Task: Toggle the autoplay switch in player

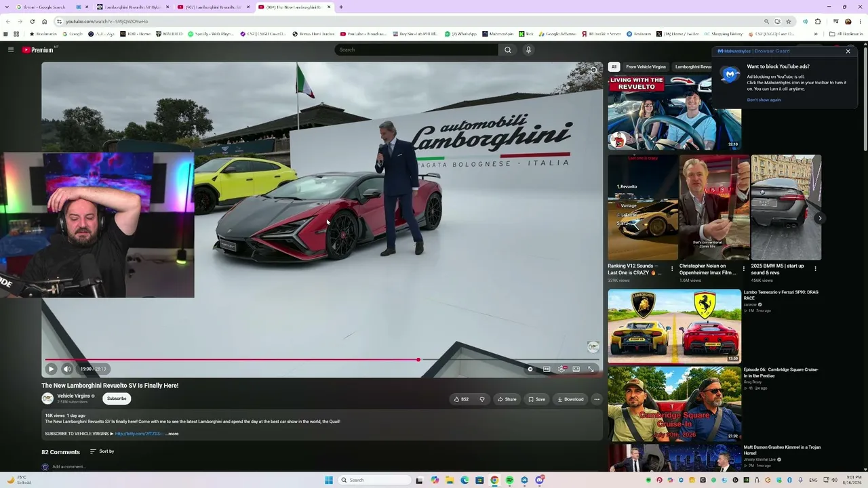Action: 530,369
